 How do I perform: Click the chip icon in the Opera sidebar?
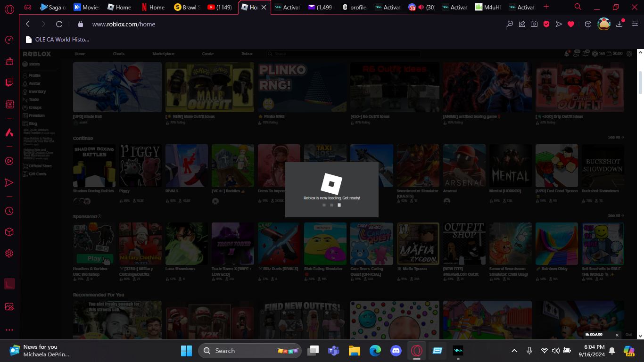pos(9,104)
